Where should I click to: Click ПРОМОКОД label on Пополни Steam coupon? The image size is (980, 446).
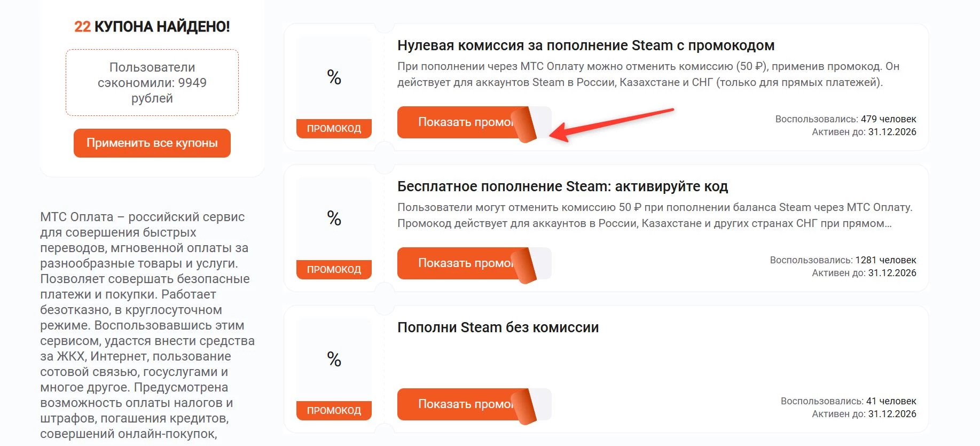(x=334, y=411)
